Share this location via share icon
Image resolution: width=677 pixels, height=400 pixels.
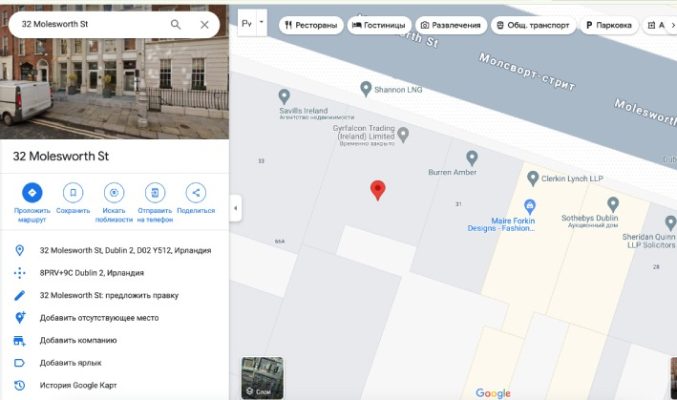click(196, 193)
